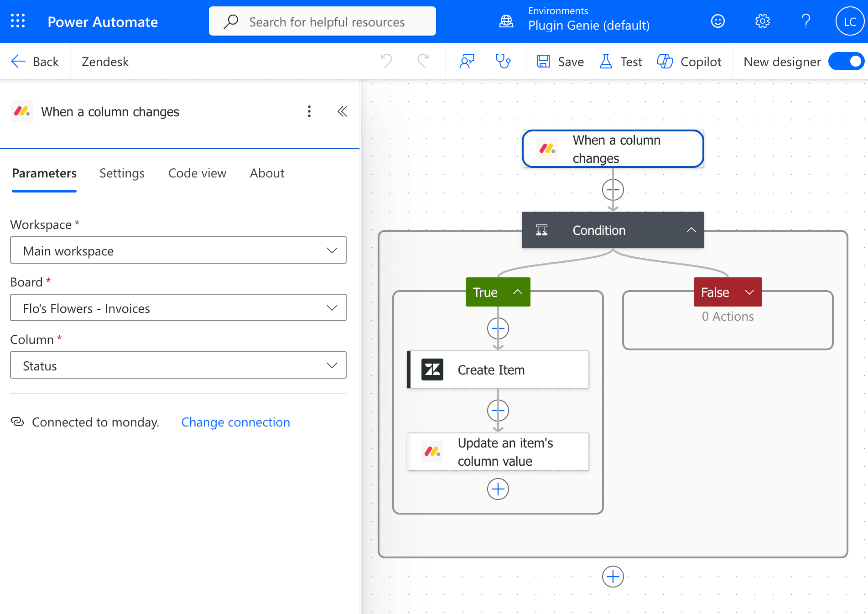The image size is (868, 614).
Task: Add action below Update an item's column value
Action: click(x=498, y=489)
